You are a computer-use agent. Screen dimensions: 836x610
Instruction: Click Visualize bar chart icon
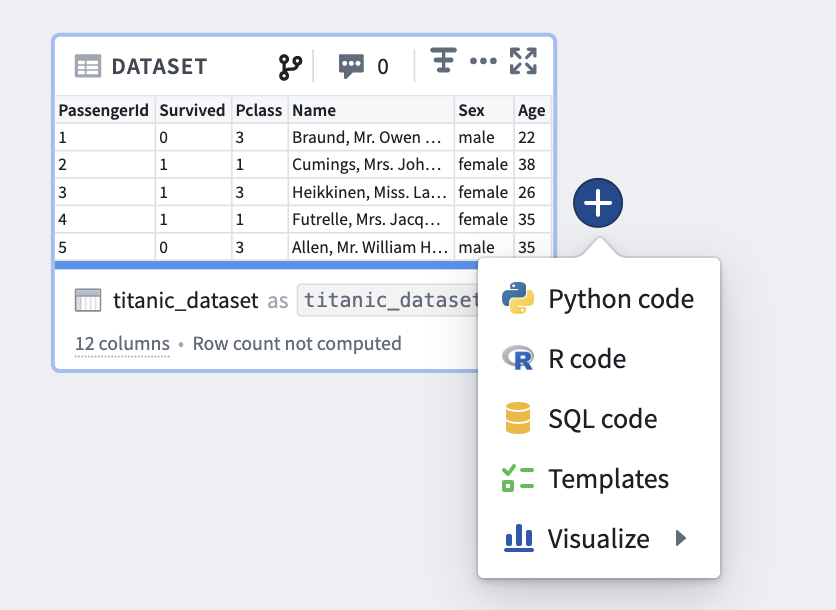519,537
